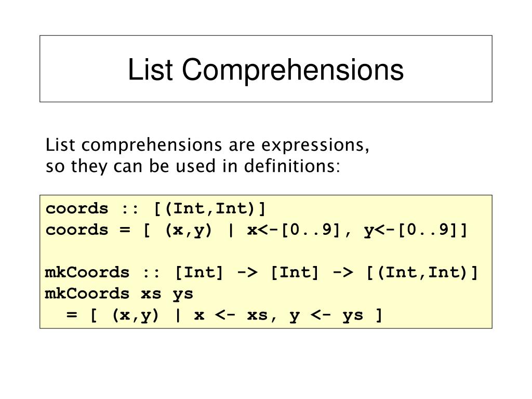532x399 pixels.
Task: Click the word "List" in the title
Action: [x=150, y=69]
